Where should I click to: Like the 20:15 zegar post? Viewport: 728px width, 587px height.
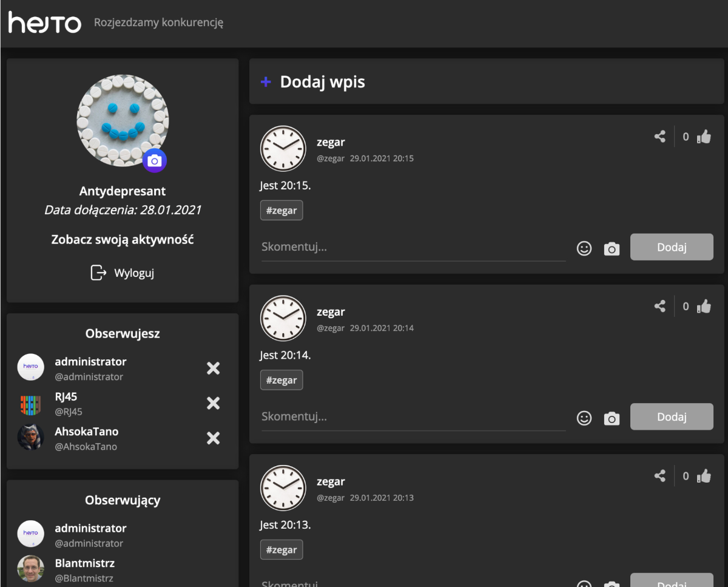pyautogui.click(x=704, y=137)
